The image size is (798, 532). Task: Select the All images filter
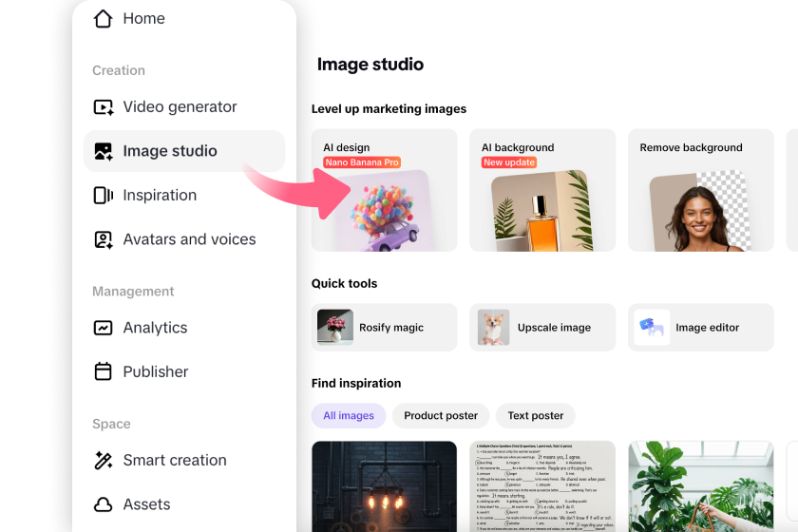(x=349, y=416)
